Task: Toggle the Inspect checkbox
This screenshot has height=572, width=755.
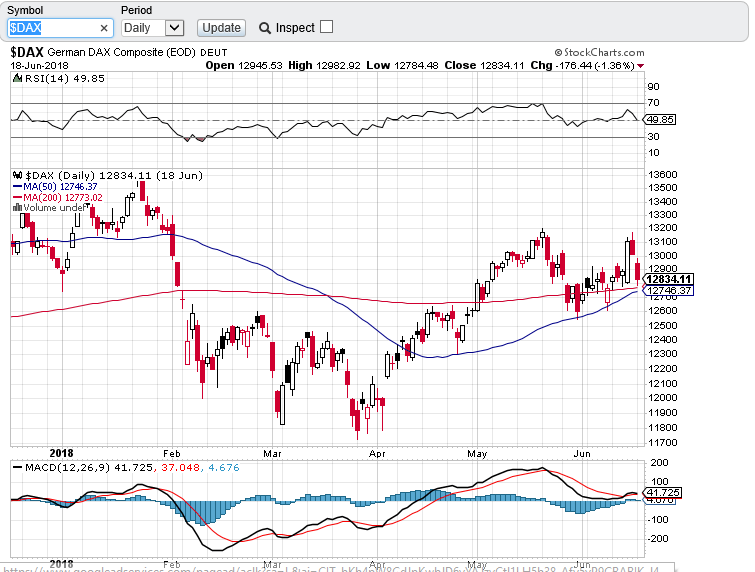Action: (326, 27)
